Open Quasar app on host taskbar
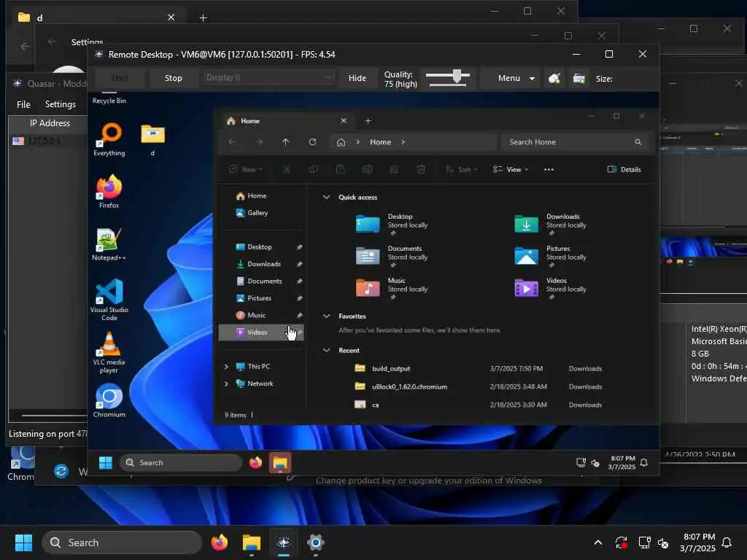The width and height of the screenshot is (747, 560). coord(284,542)
